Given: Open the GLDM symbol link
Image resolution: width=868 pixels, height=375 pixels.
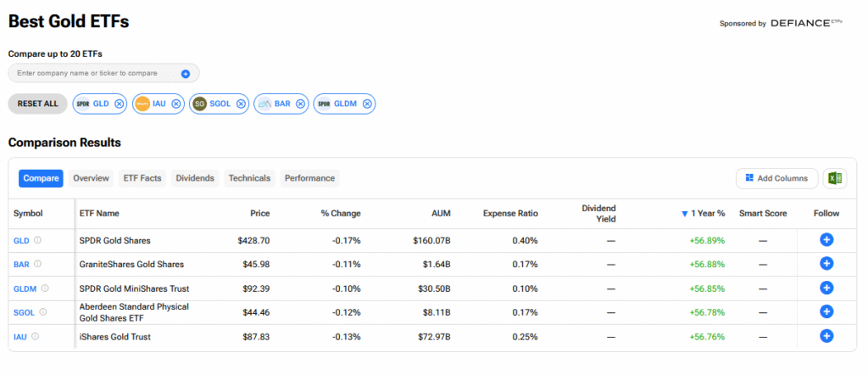Looking at the screenshot, I should [25, 288].
